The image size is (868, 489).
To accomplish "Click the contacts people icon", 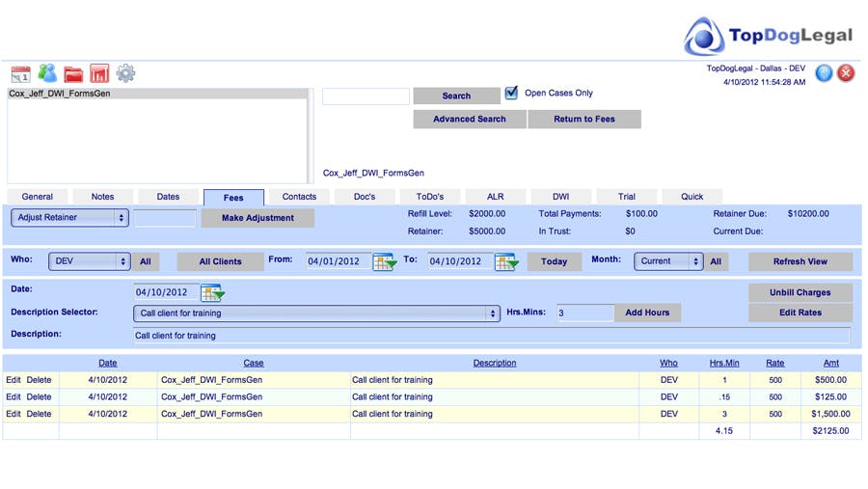I will [47, 73].
